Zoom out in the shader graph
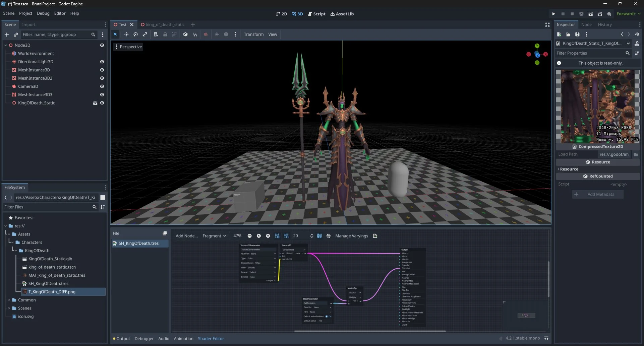644x346 pixels. coord(249,236)
